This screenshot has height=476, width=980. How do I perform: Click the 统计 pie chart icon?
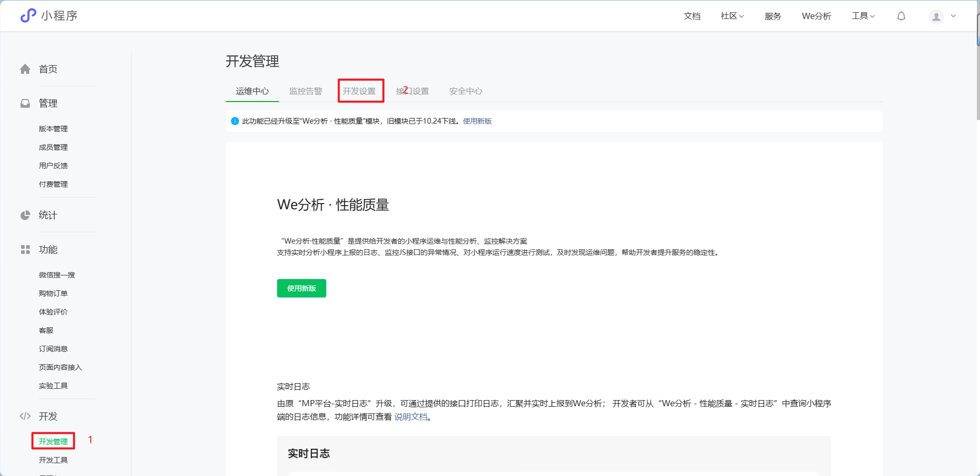coord(25,215)
